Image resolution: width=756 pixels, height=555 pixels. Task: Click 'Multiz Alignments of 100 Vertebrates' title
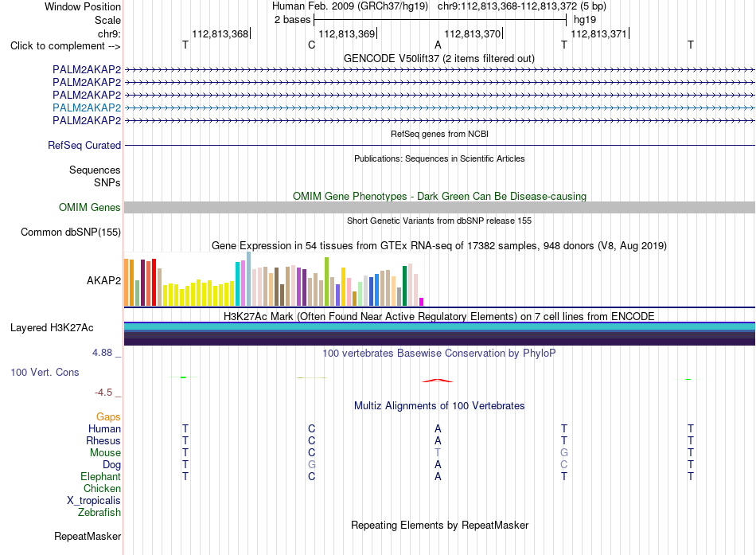(439, 405)
